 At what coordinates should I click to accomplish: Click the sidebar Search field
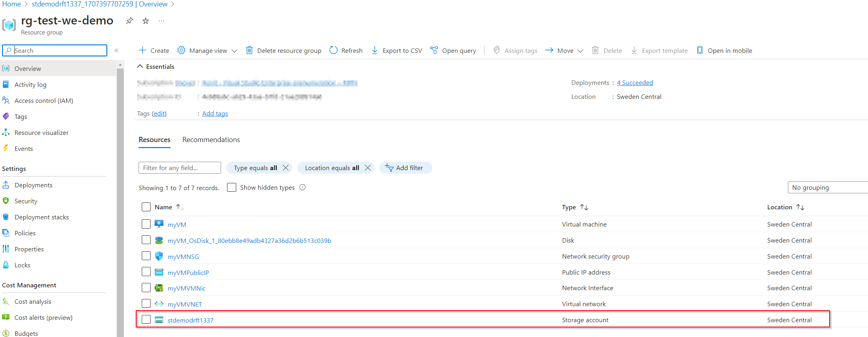pyautogui.click(x=55, y=50)
